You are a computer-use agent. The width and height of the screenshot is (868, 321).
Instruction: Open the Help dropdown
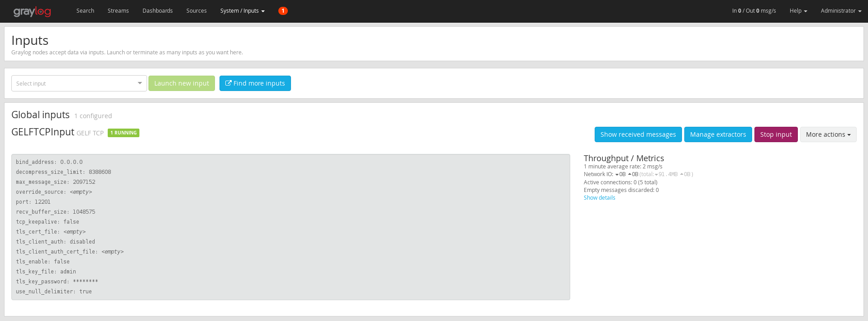tap(798, 11)
